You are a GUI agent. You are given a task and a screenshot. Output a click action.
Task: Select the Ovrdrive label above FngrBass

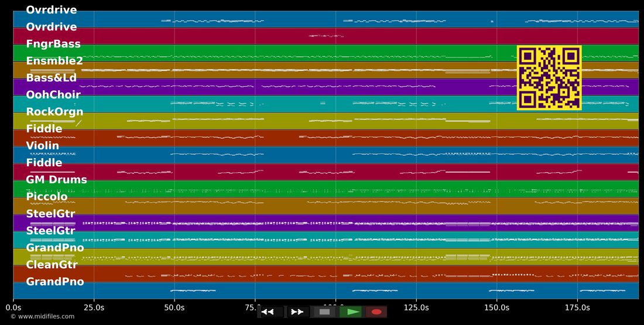52,27
